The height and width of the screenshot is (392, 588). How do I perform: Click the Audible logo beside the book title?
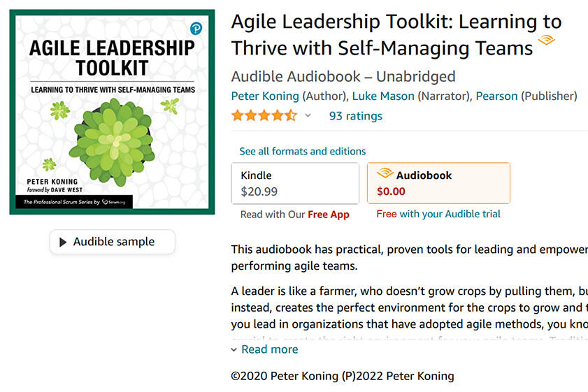pos(546,41)
